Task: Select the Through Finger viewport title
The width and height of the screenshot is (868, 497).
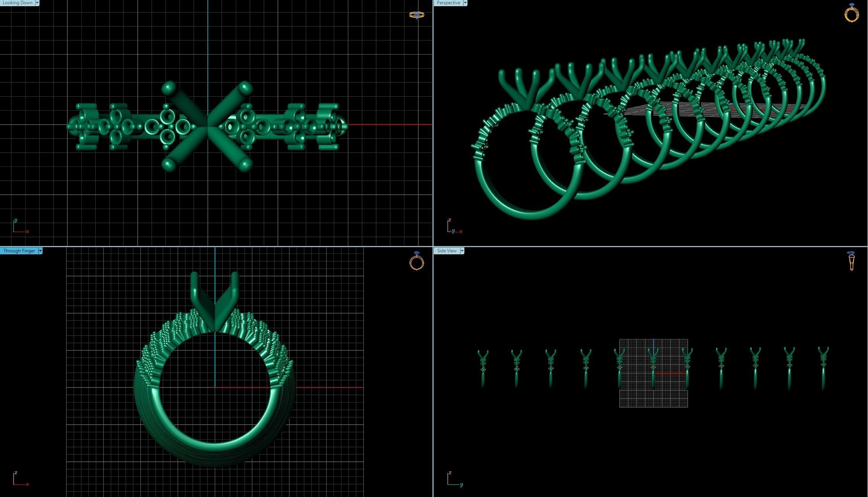Action: (x=19, y=251)
